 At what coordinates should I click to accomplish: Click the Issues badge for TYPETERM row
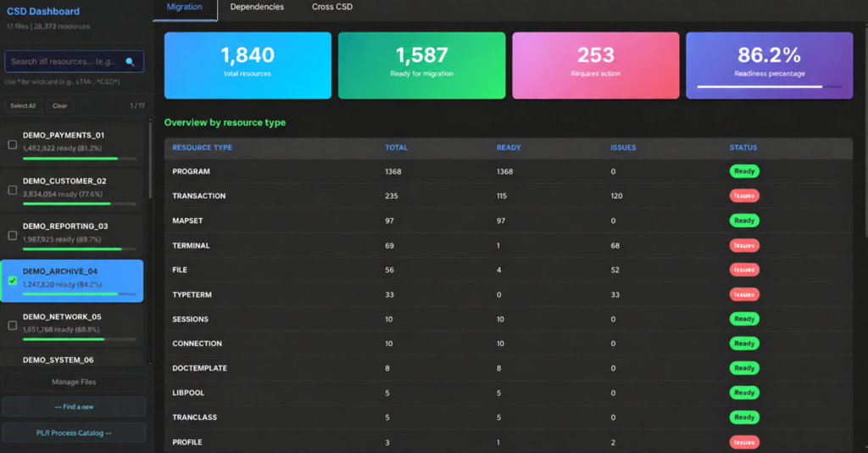(x=744, y=294)
